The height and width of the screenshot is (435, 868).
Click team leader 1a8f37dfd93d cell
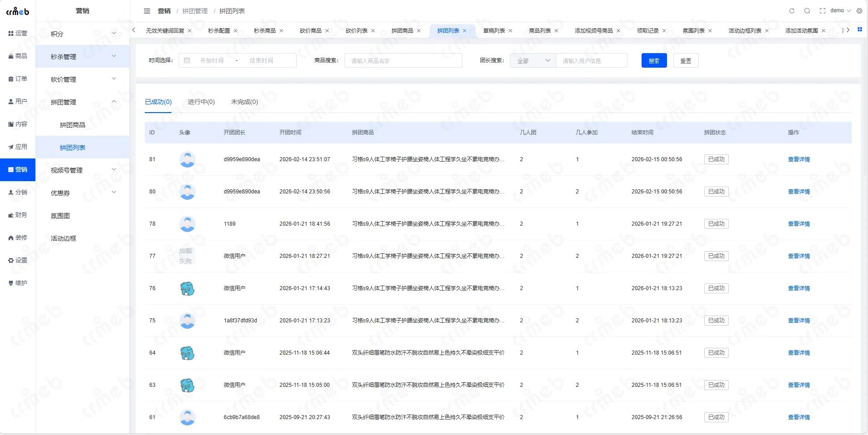tap(240, 321)
